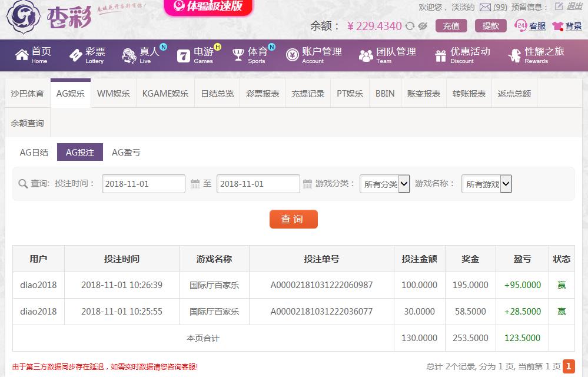Click the edit reserved-info pencil icon
This screenshot has height=377, width=588.
(x=559, y=7)
